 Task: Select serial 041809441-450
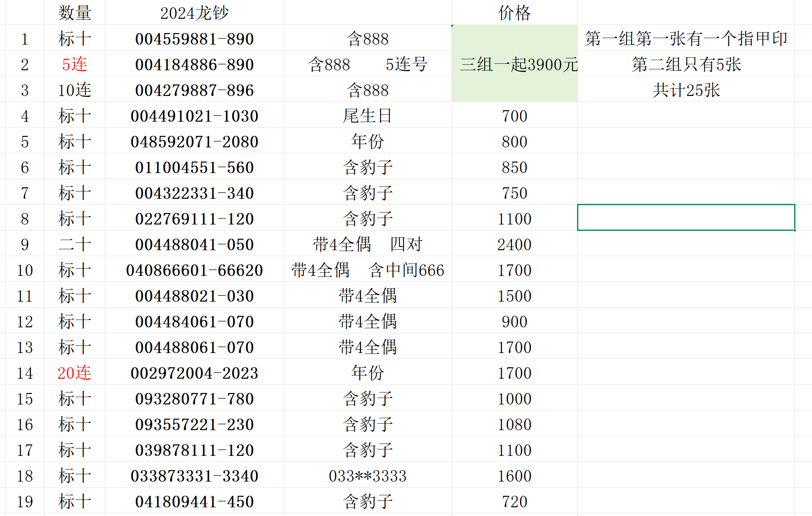coord(194,501)
